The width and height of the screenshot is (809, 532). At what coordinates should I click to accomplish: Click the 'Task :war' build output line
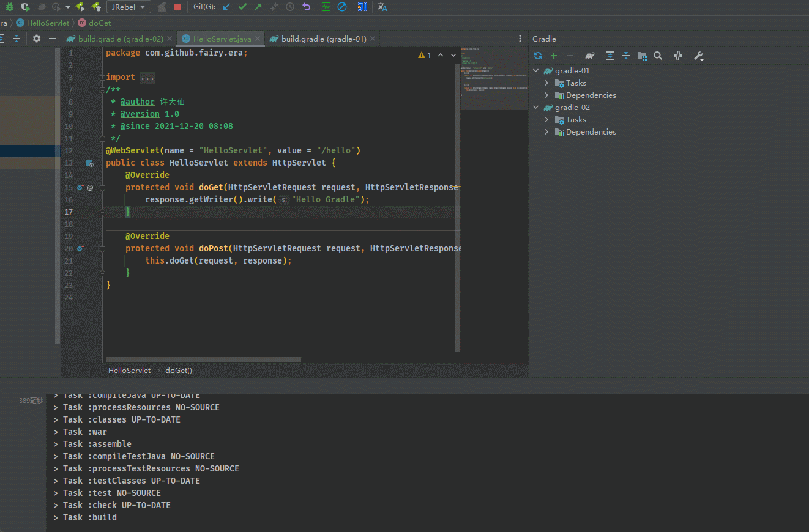pos(84,432)
